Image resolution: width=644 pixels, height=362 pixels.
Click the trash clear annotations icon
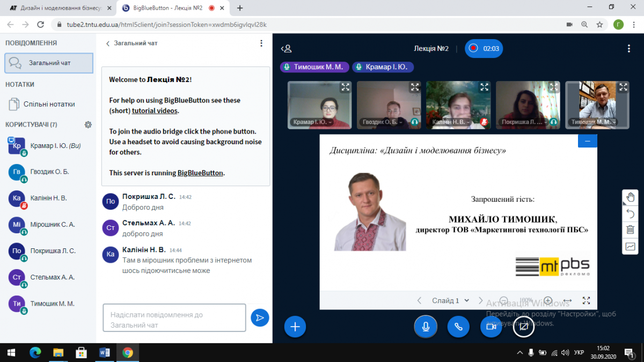pyautogui.click(x=631, y=230)
